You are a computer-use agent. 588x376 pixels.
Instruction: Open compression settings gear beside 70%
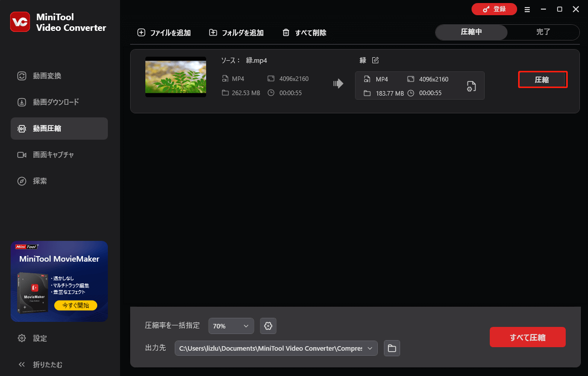268,326
